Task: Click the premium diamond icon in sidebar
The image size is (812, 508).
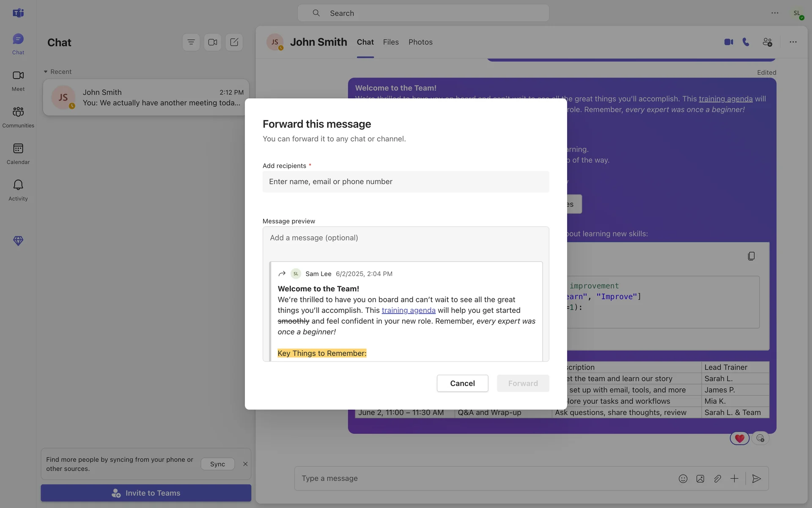Action: (18, 241)
